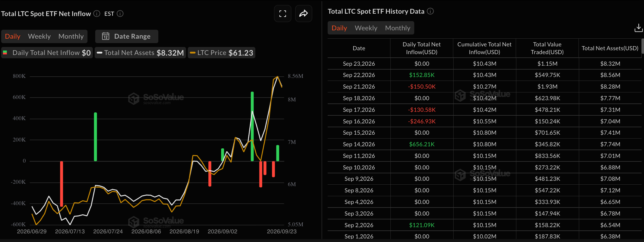The width and height of the screenshot is (644, 242).
Task: Switch history table to Weekly
Action: coord(366,28)
